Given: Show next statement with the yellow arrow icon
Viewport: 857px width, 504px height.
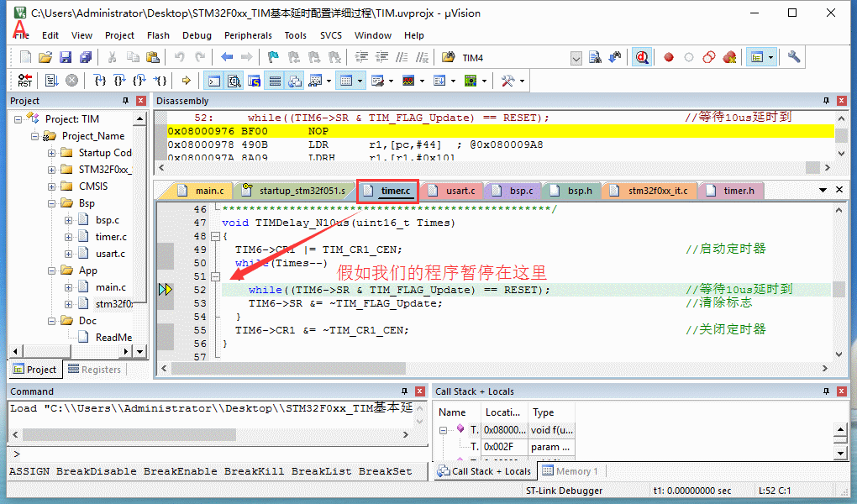Looking at the screenshot, I should 187,81.
